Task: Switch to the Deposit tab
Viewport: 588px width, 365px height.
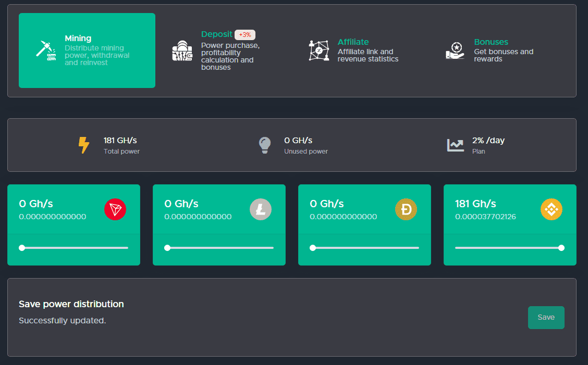Action: (x=216, y=34)
